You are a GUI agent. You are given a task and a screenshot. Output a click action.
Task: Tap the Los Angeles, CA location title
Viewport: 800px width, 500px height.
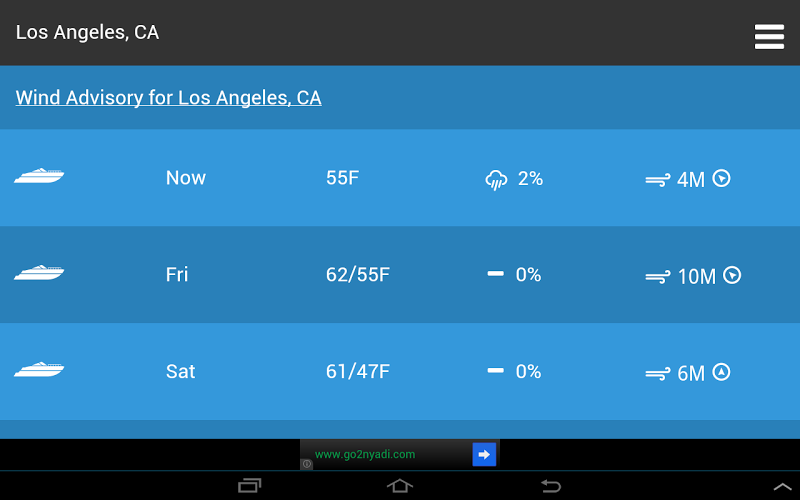click(87, 32)
